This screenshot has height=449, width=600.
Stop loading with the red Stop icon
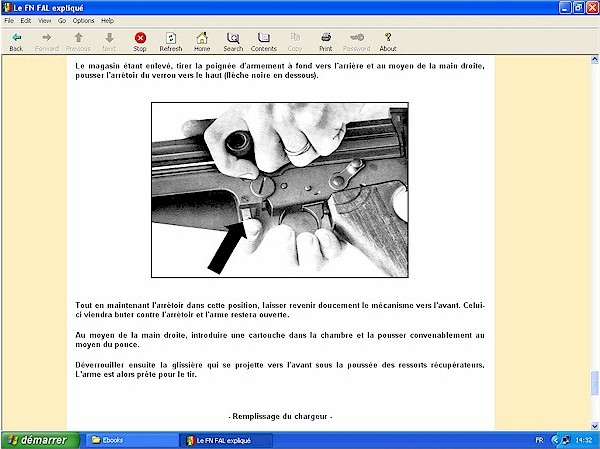[140, 38]
